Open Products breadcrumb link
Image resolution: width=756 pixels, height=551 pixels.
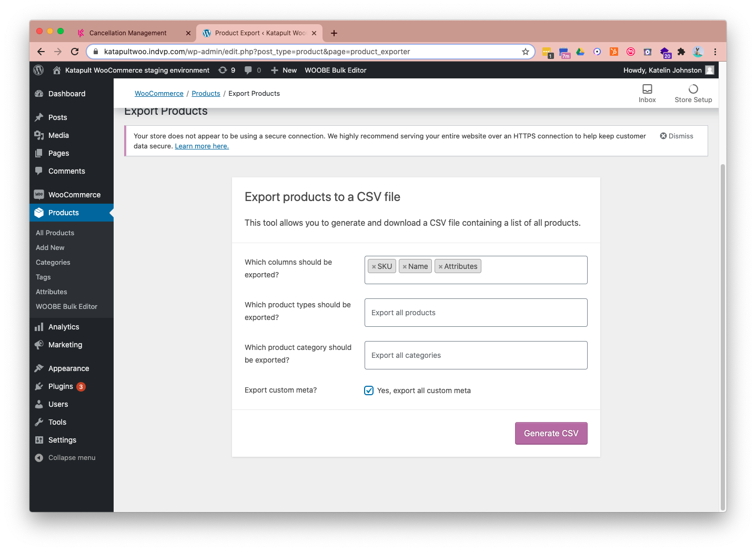206,93
